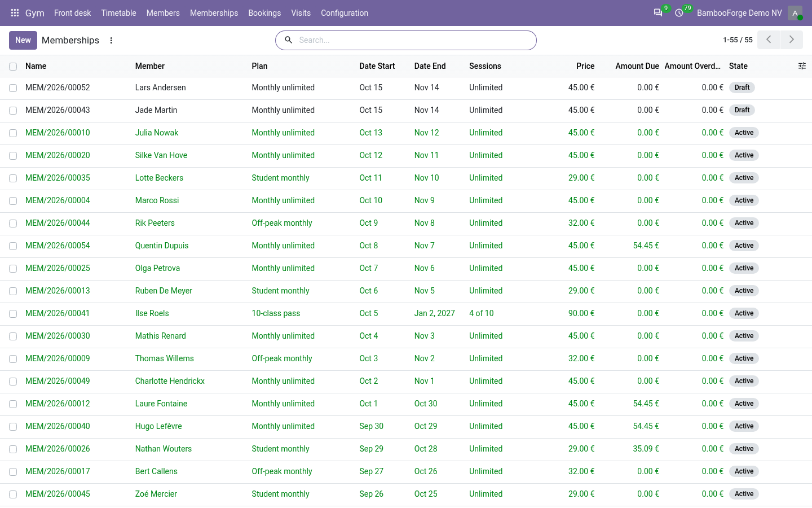Open the Front desk menu
This screenshot has width=812, height=508.
pos(72,13)
